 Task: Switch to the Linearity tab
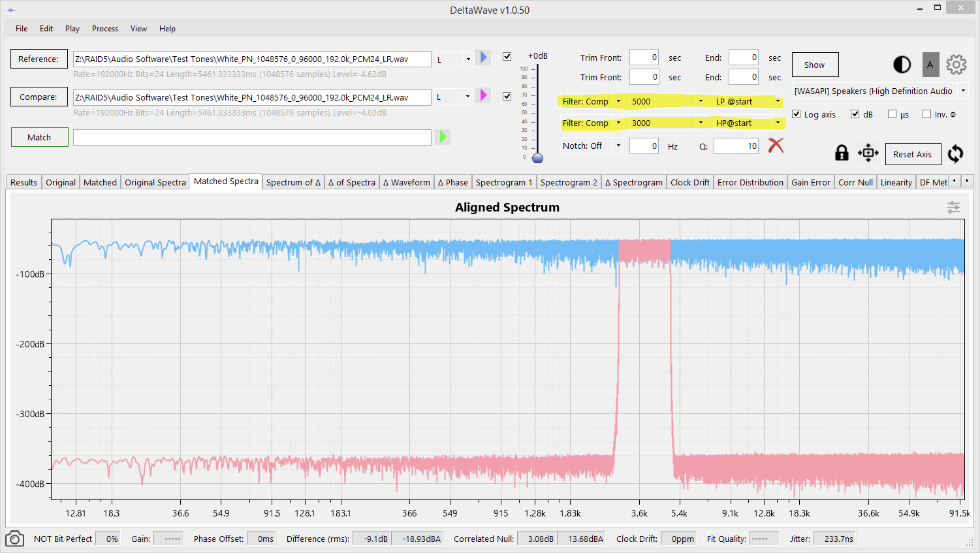[896, 182]
